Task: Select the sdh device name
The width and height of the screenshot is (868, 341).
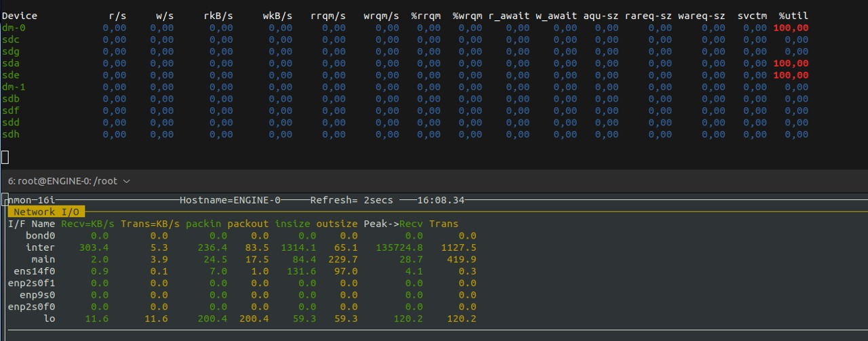Action: [11, 134]
